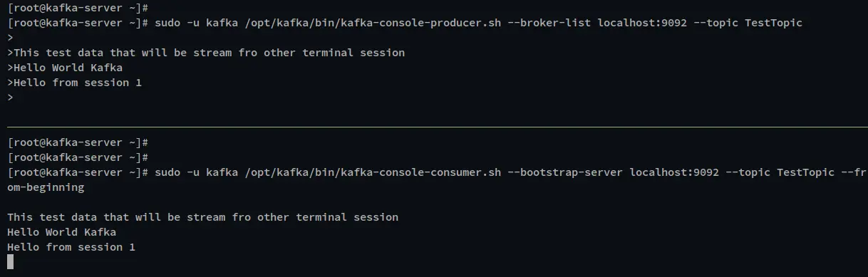Image resolution: width=868 pixels, height=277 pixels.
Task: Click the empty producer prompt at the bottom of the top pane
Action: pyautogui.click(x=10, y=98)
